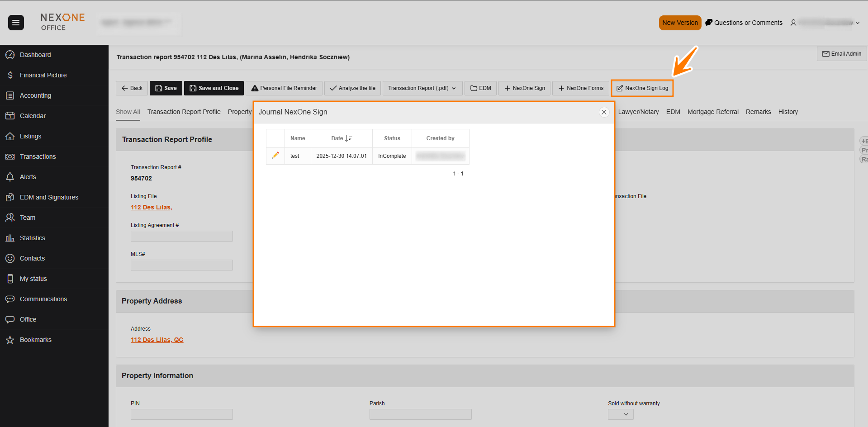868x427 pixels.
Task: Close the Journal NexOne Sign dialog
Action: click(x=604, y=112)
